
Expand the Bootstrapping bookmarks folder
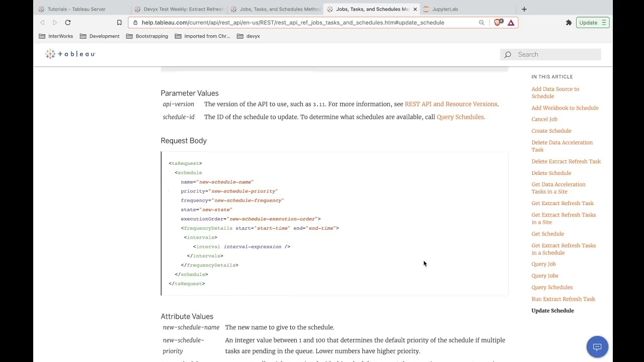147,36
